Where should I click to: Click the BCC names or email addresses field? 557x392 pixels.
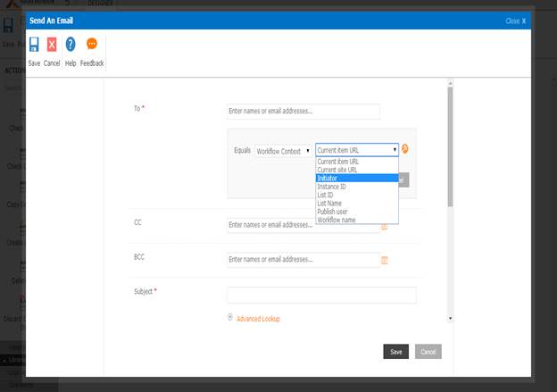(x=303, y=260)
